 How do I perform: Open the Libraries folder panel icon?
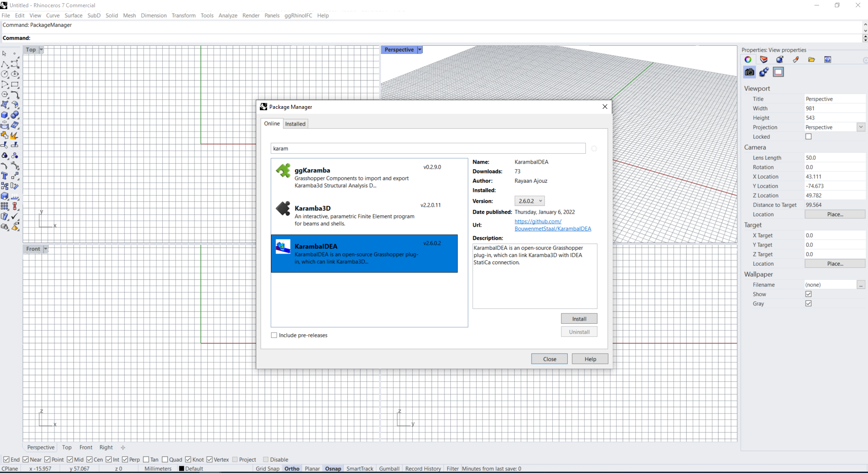pyautogui.click(x=811, y=59)
